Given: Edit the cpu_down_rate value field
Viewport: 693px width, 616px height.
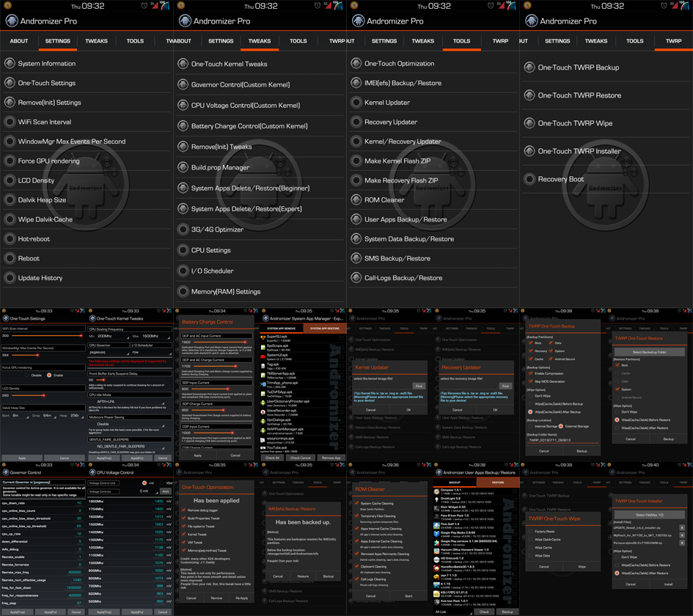Looking at the screenshot, I should click(78, 503).
